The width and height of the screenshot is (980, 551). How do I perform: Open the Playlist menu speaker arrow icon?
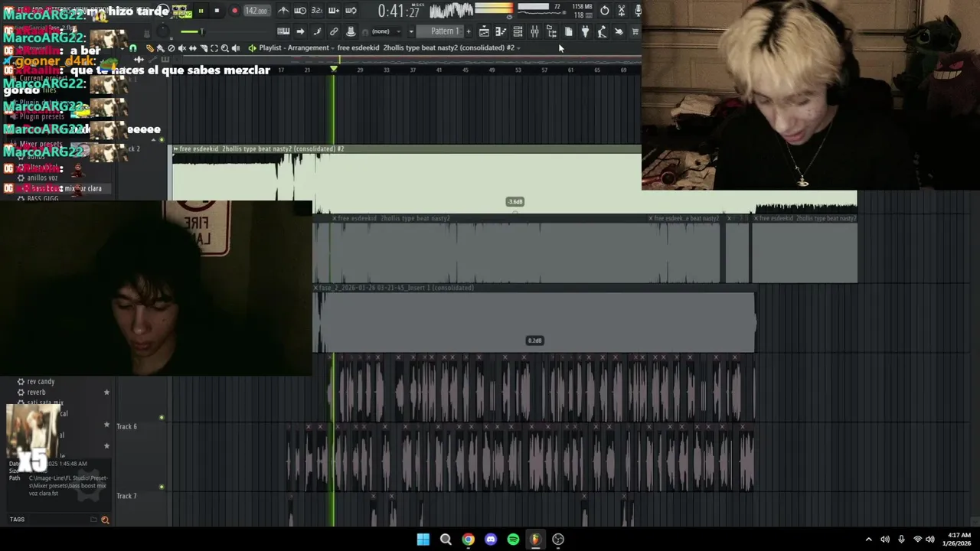(252, 48)
